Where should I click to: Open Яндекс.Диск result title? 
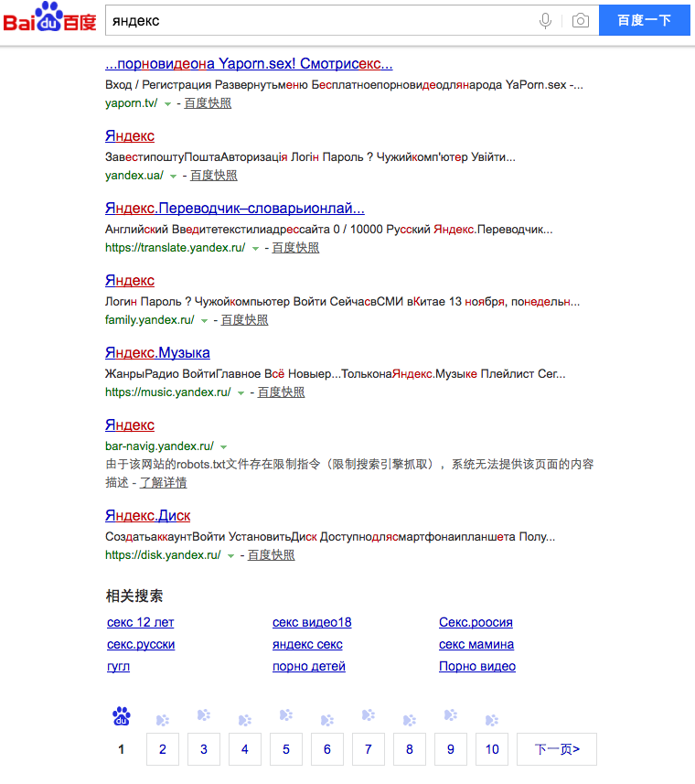(x=147, y=515)
